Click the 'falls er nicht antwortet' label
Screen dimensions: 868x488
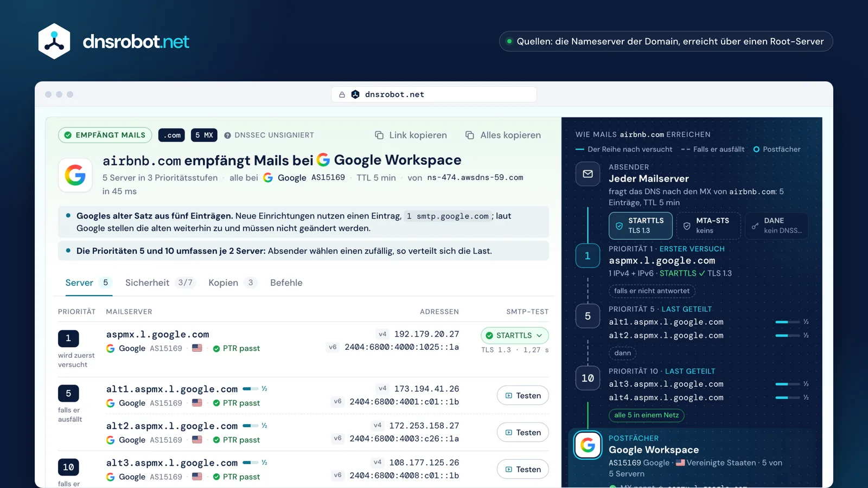point(652,291)
